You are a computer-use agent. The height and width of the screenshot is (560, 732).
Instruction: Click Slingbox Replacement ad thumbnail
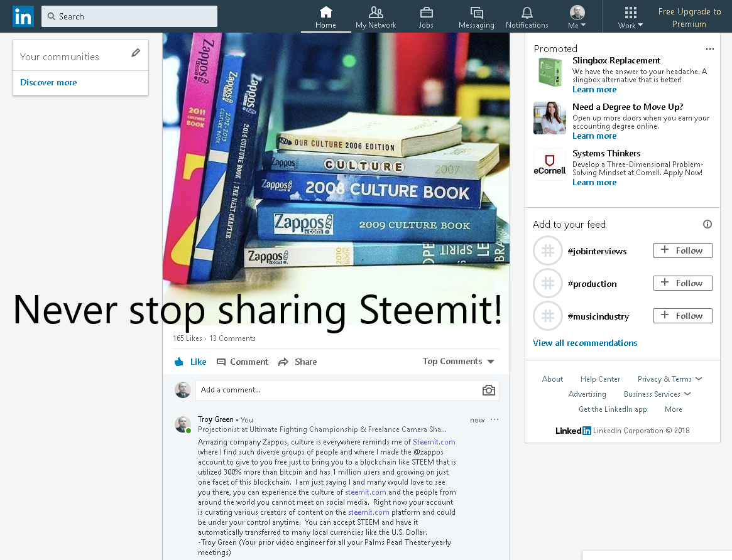(549, 72)
